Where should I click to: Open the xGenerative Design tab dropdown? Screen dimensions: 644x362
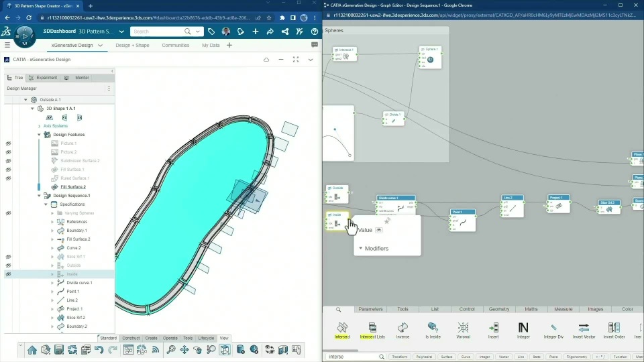coord(100,45)
